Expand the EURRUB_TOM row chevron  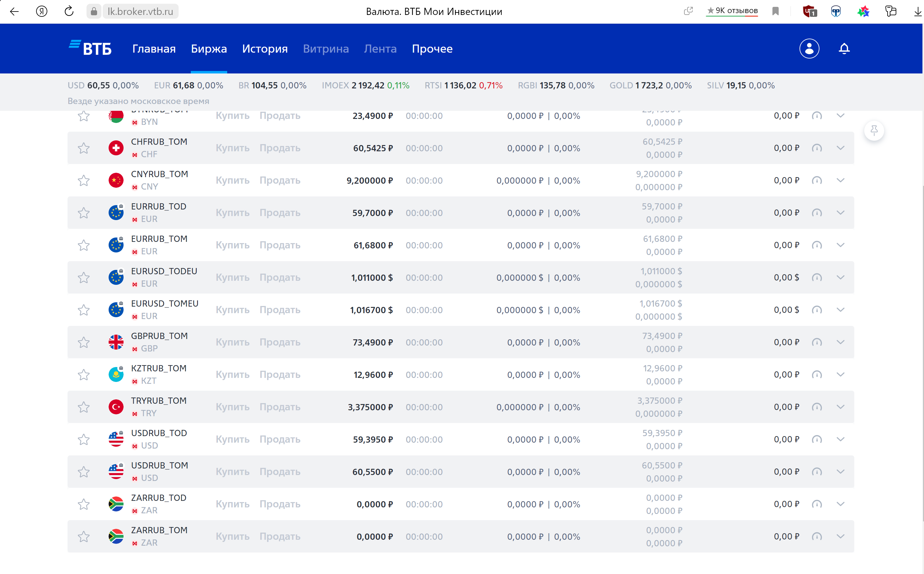pos(840,245)
